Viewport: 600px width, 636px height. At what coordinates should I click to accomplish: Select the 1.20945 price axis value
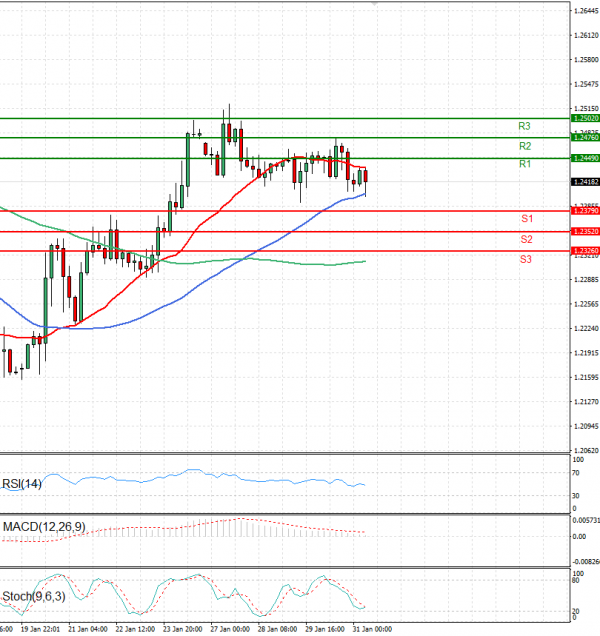[x=586, y=426]
